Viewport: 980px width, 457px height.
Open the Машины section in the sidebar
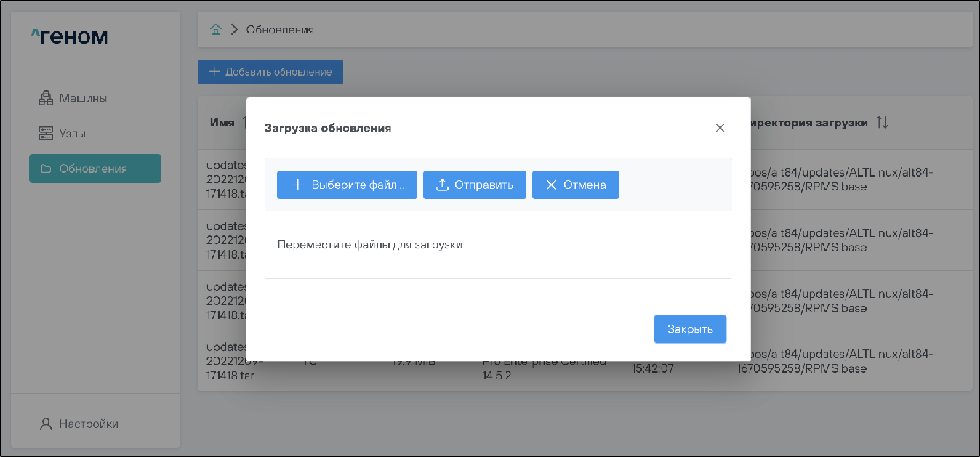(x=82, y=98)
